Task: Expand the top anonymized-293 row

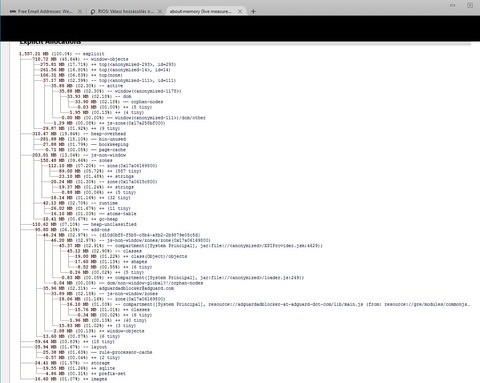Action: tap(108, 64)
